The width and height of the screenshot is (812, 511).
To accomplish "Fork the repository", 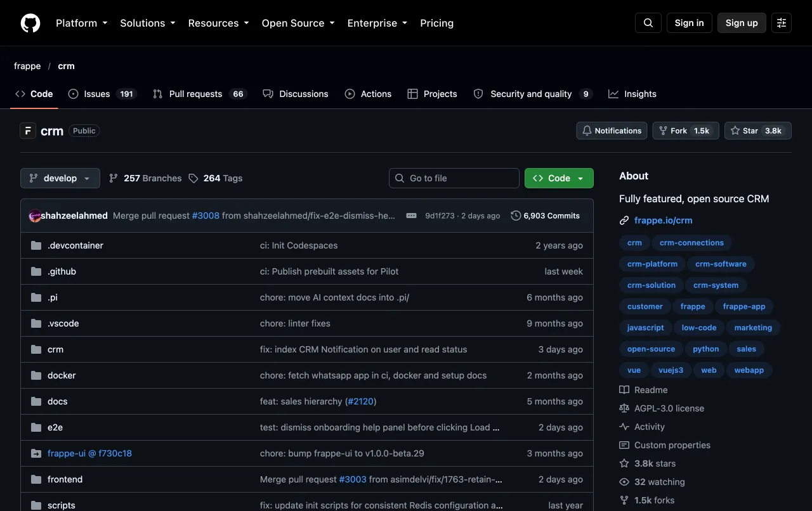I will point(686,131).
